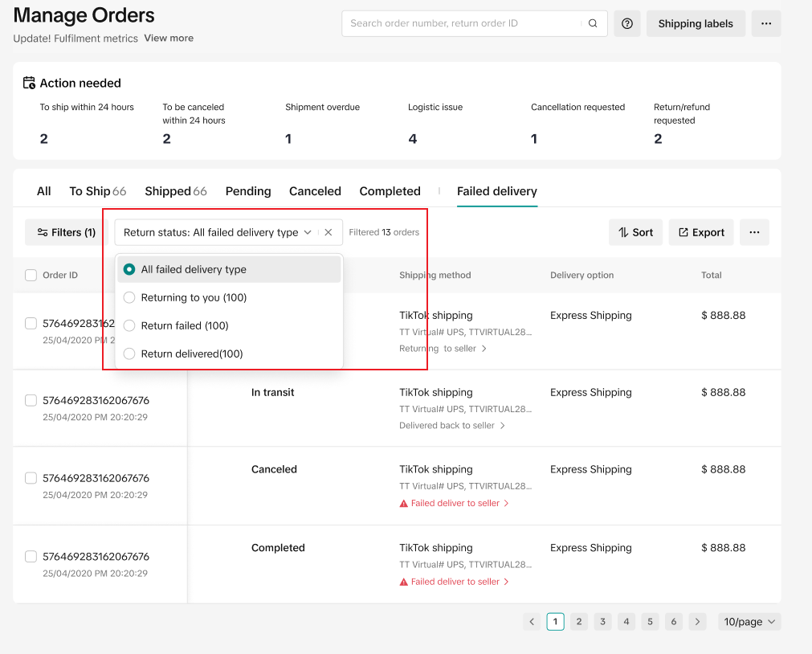The image size is (812, 654).
Task: Go to next page arrow in pagination
Action: 697,621
